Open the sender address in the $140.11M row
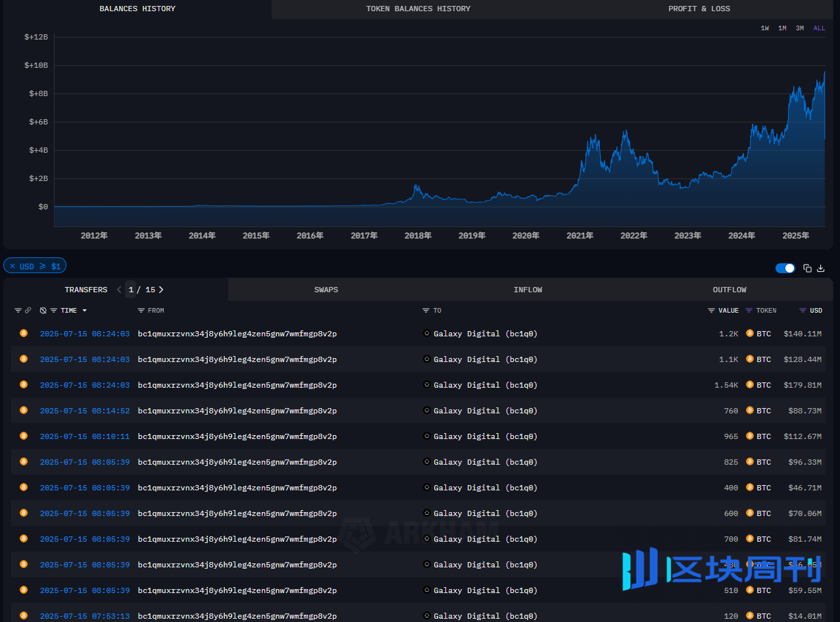 pyautogui.click(x=237, y=334)
